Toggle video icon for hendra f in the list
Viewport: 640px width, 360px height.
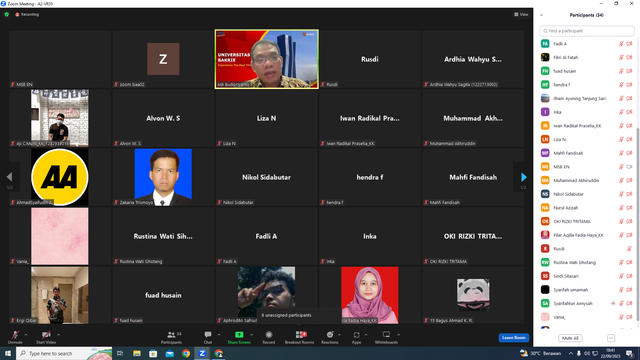(x=629, y=84)
